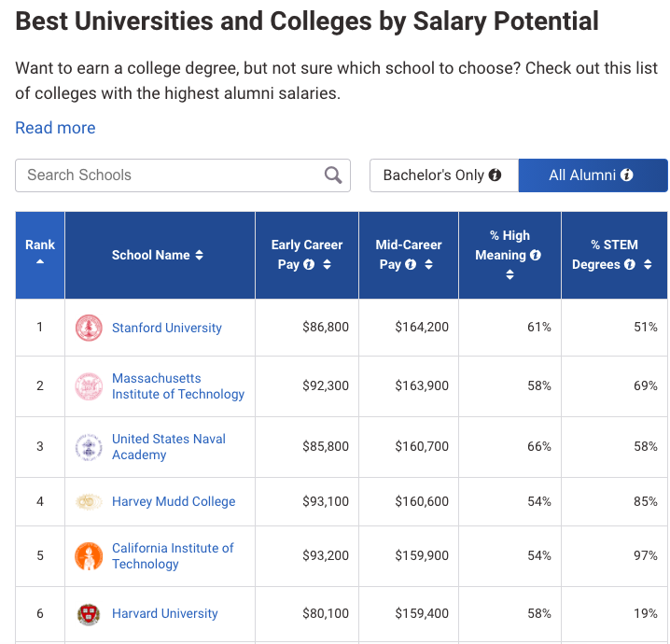670x644 pixels.
Task: Click into the Search Schools field
Action: pos(168,175)
